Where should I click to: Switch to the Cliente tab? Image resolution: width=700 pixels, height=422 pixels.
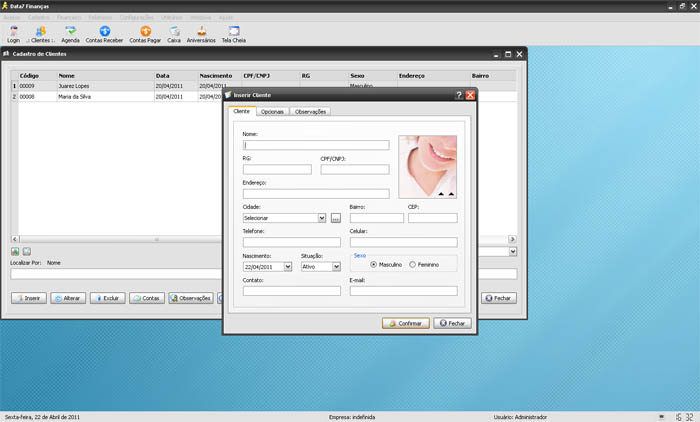point(242,111)
